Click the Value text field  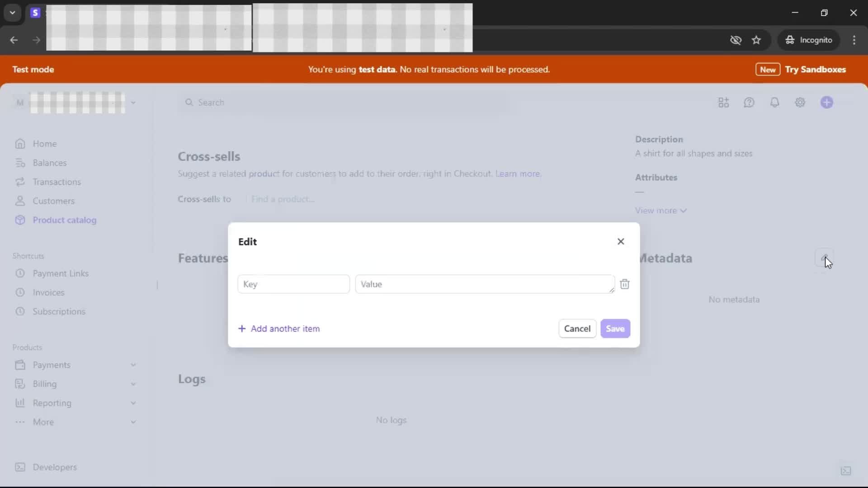[484, 284]
